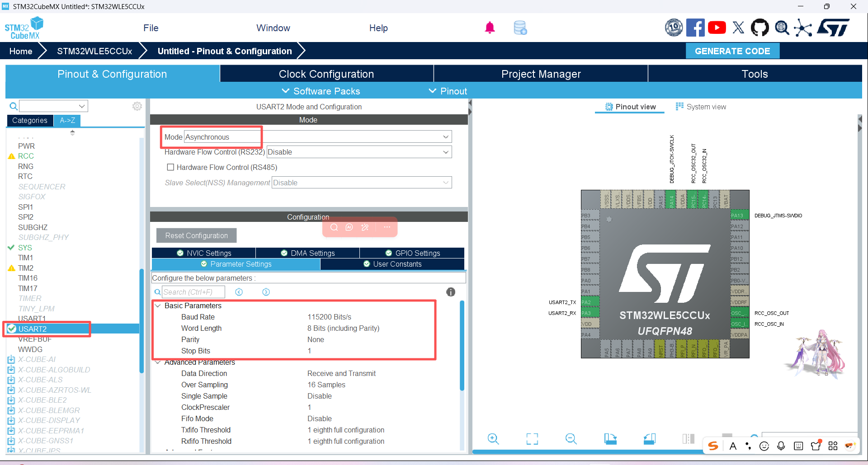The height and width of the screenshot is (465, 868).
Task: Click the GENERATE CODE button
Action: point(732,51)
